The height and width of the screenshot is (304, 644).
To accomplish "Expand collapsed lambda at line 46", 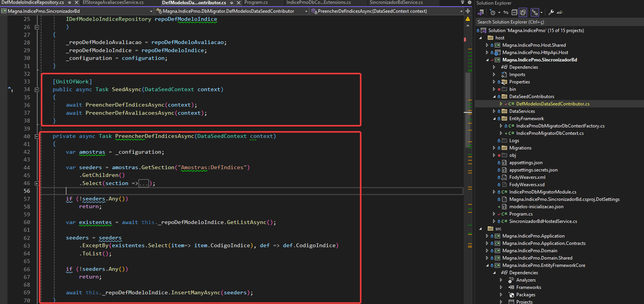I will pyautogui.click(x=37, y=183).
